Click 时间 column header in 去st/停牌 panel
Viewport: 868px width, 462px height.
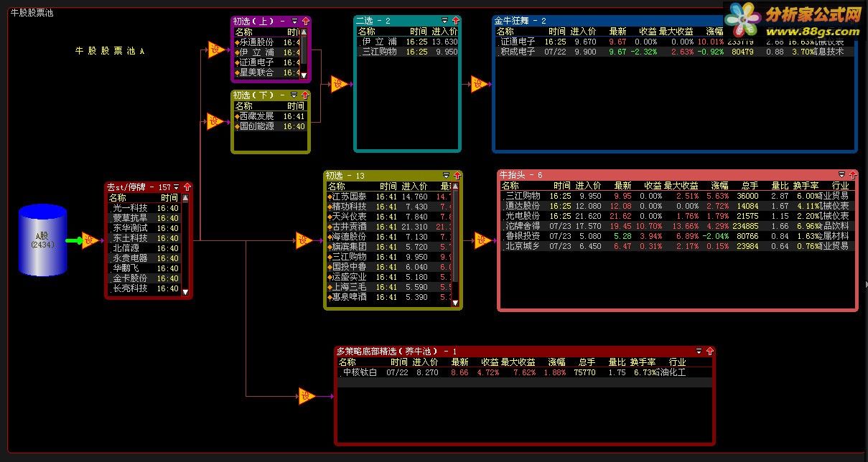pyautogui.click(x=169, y=198)
